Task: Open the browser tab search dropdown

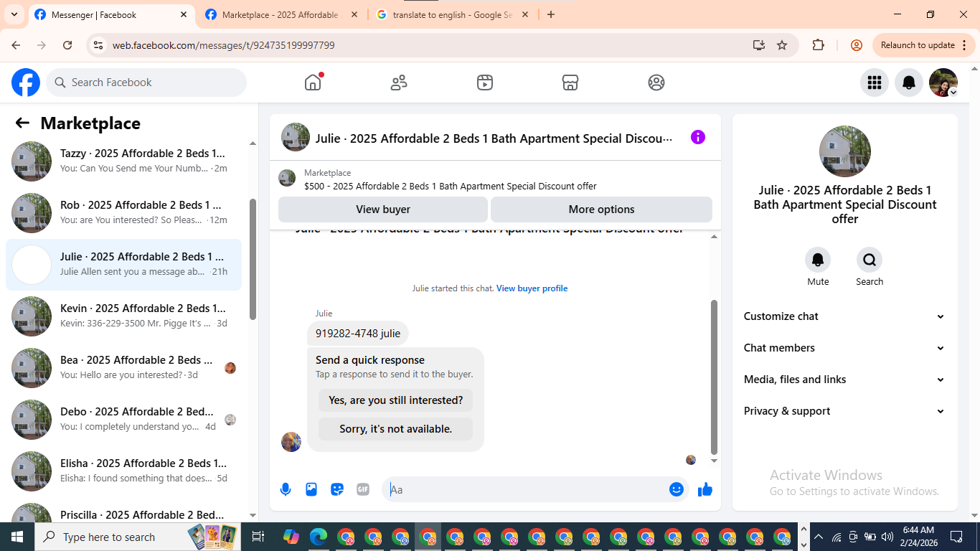Action: [x=14, y=14]
